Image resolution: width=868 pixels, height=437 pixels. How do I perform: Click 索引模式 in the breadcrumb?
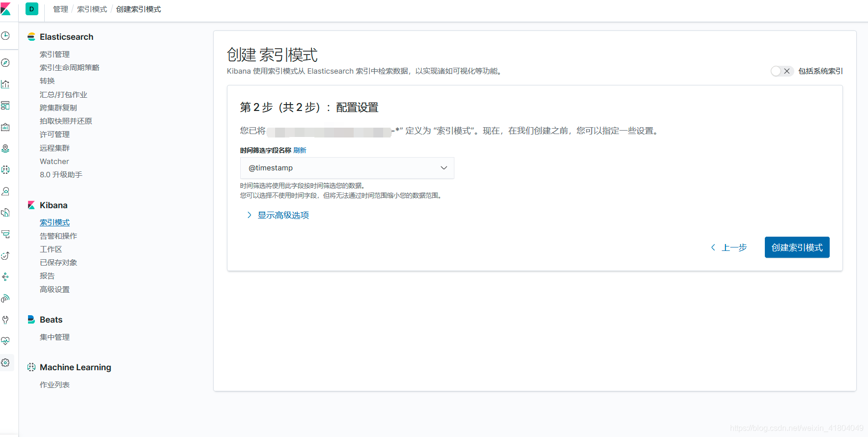click(x=92, y=9)
